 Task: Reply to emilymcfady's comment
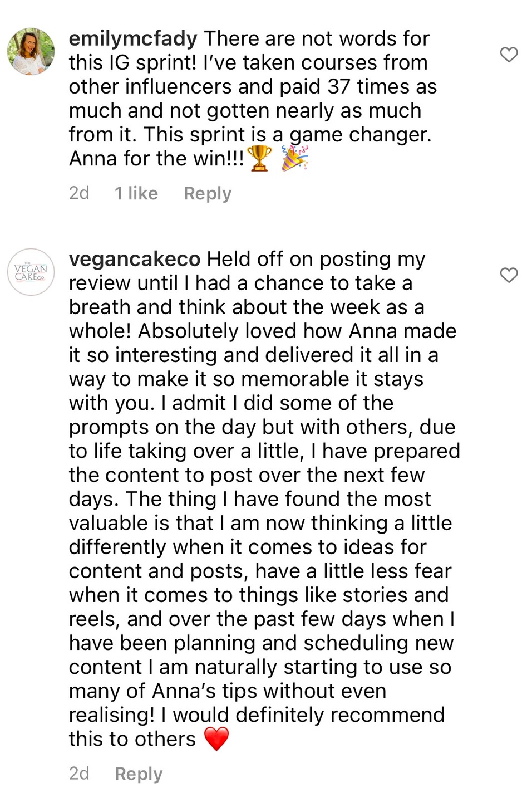[x=207, y=193]
